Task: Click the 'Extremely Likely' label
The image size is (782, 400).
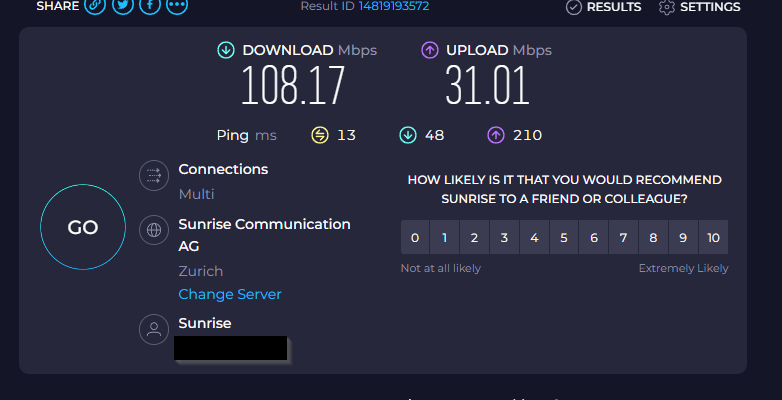Action: click(684, 268)
